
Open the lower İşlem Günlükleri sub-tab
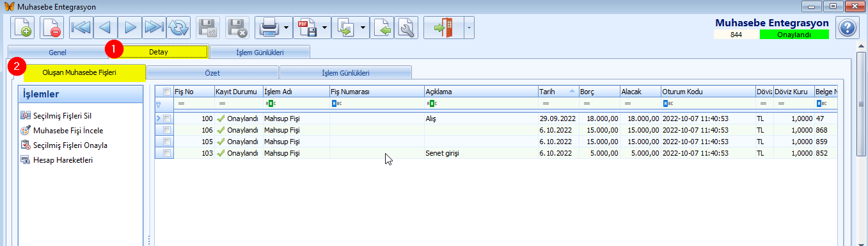point(345,72)
